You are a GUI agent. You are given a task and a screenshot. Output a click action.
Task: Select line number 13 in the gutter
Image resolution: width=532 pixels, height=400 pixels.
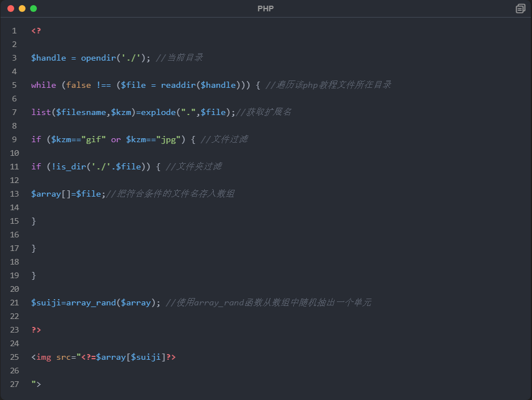point(14,194)
